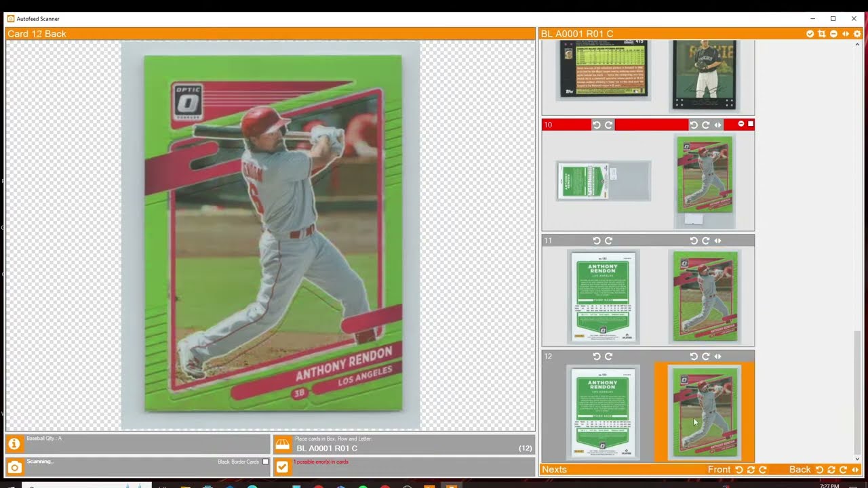The image size is (868, 488).
Task: Tick the white square box on card 10's header
Action: click(x=750, y=124)
